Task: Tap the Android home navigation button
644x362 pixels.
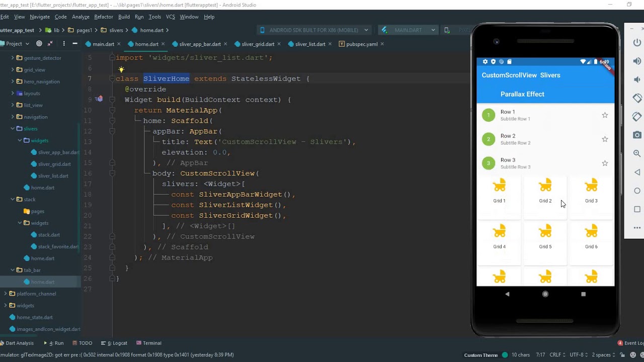Action: [x=545, y=294]
